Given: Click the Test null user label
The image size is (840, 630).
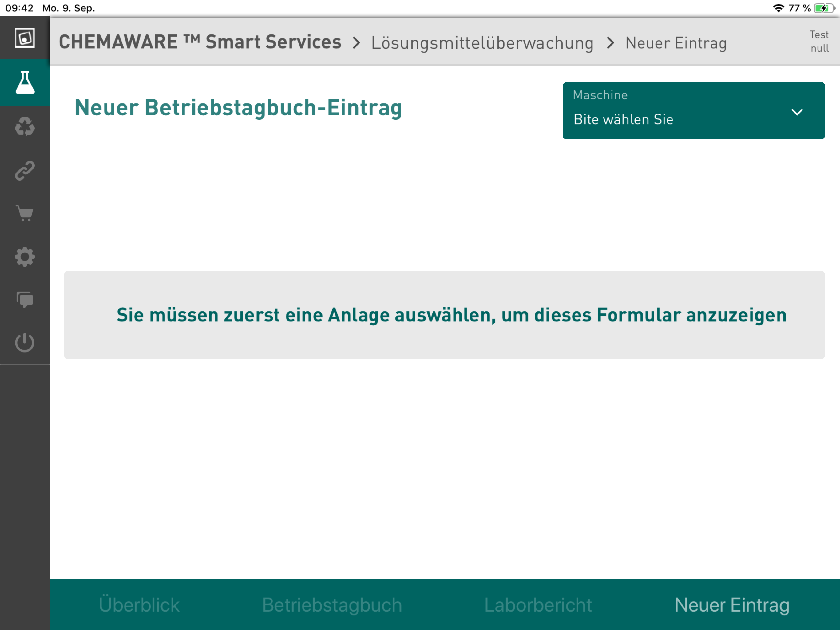Looking at the screenshot, I should click(819, 42).
